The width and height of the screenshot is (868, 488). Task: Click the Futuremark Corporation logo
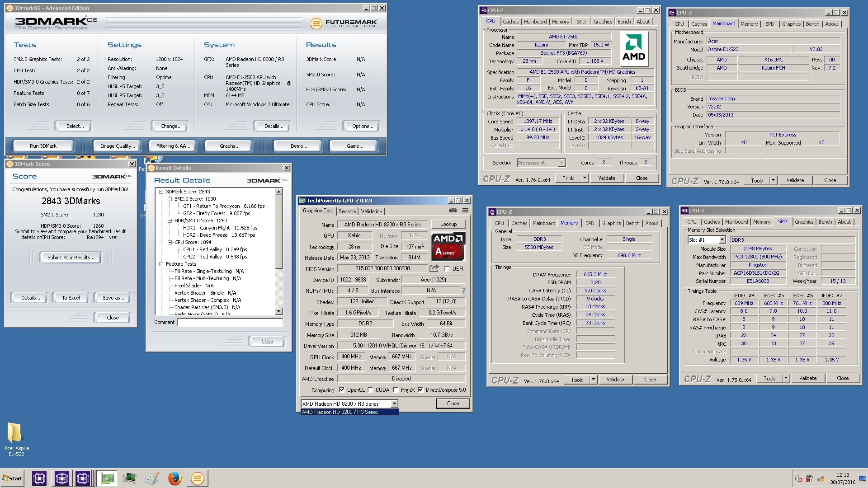coord(344,23)
